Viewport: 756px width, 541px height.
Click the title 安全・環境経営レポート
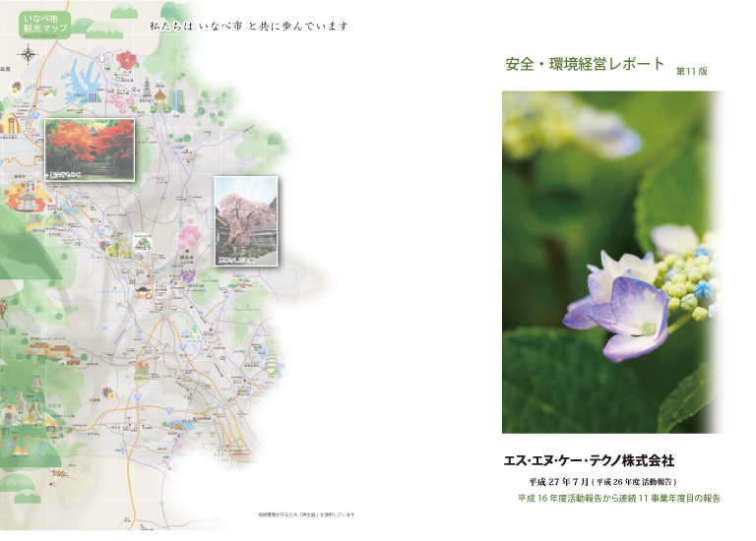(585, 64)
